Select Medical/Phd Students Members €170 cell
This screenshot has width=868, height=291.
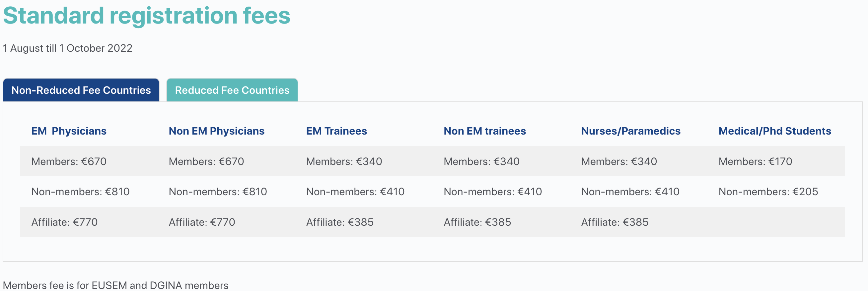click(x=755, y=161)
